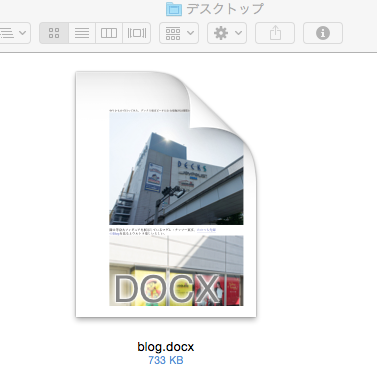Click the 733 KB file size text
Viewport: 377px width, 387px height.
(166, 360)
